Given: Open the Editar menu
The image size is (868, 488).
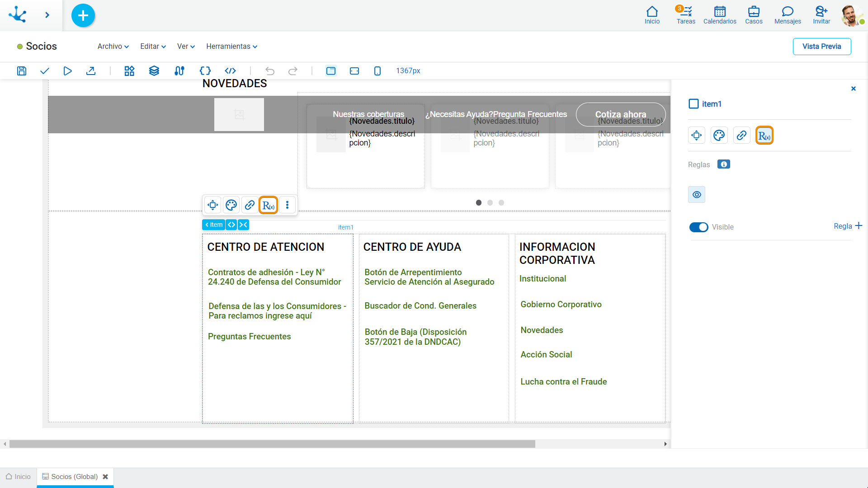Looking at the screenshot, I should 153,47.
